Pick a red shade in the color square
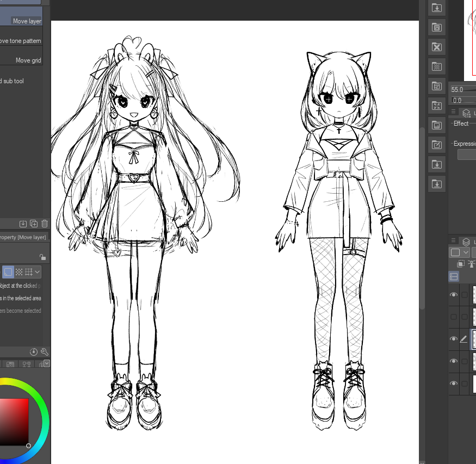The height and width of the screenshot is (464, 476). click(x=14, y=422)
